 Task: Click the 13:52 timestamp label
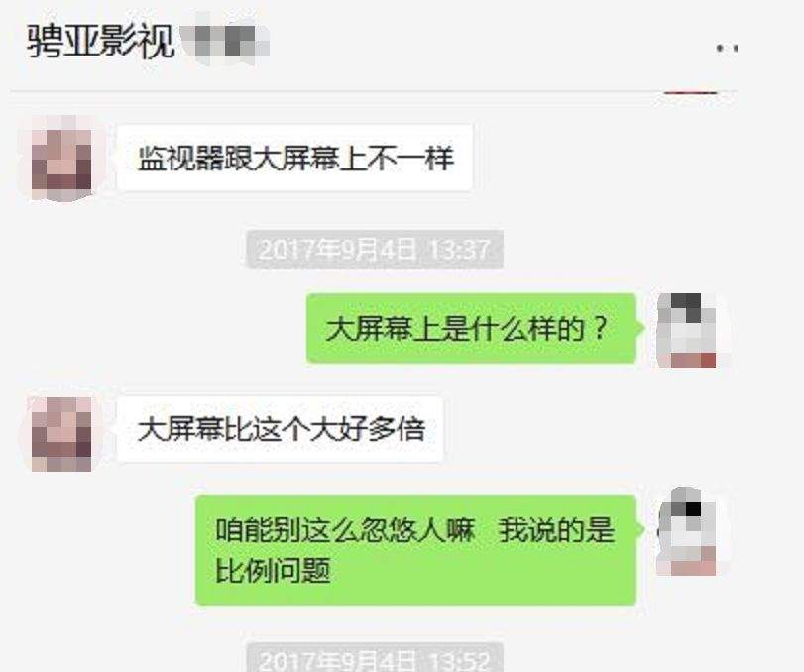pyautogui.click(x=375, y=658)
